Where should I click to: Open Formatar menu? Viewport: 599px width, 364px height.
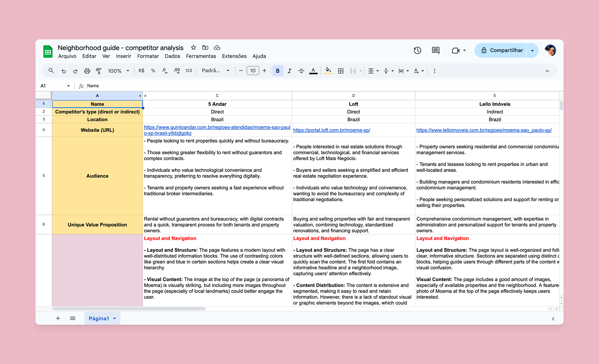click(x=148, y=56)
